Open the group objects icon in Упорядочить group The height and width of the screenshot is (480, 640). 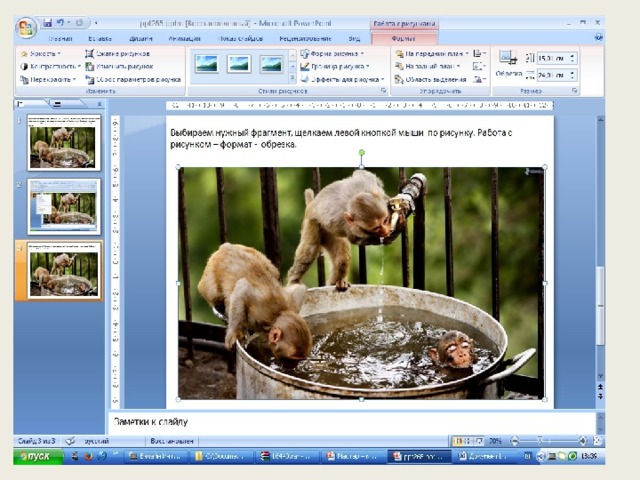coord(479,66)
